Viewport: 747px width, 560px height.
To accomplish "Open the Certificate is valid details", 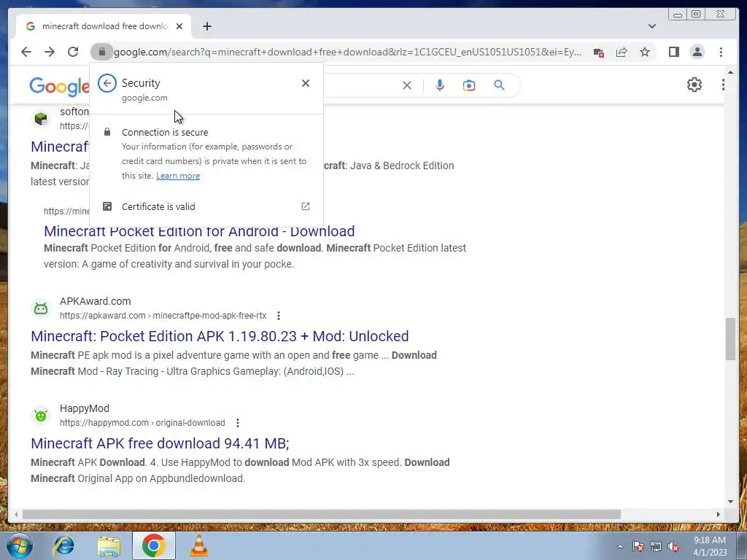I will pyautogui.click(x=206, y=206).
